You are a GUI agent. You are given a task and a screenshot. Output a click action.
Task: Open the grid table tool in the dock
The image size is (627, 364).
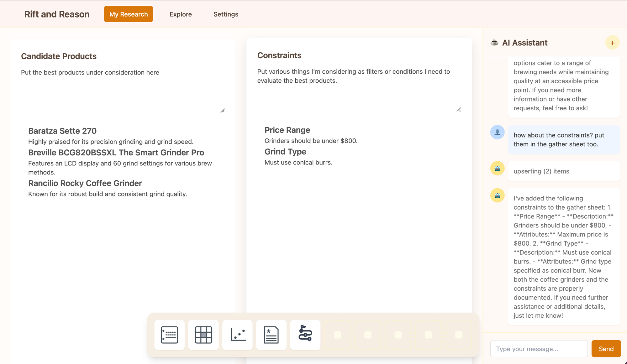(x=203, y=335)
